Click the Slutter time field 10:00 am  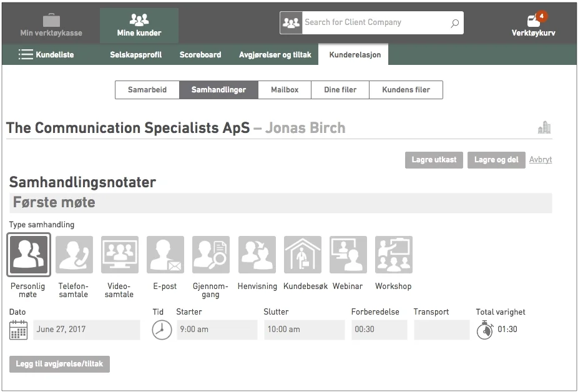[305, 330]
